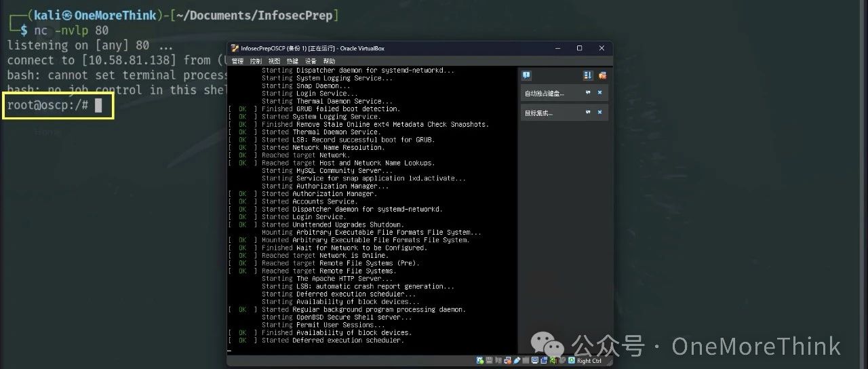The height and width of the screenshot is (369, 868).
Task: Click the 10.58.81.138 connect line
Action: (117, 60)
